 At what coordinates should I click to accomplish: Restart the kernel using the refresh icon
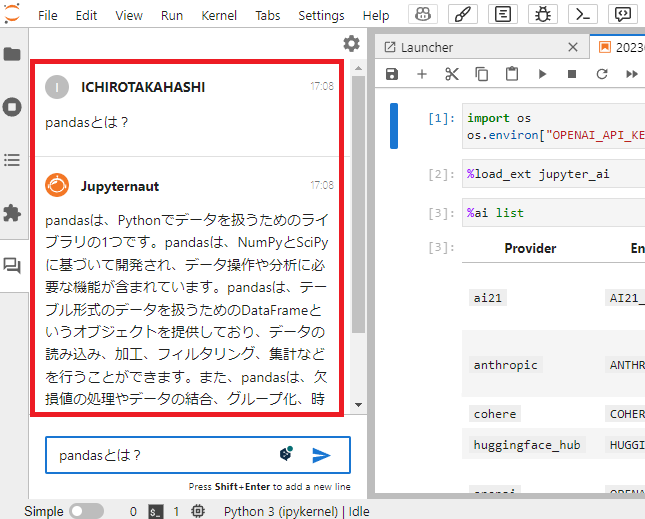coord(602,74)
